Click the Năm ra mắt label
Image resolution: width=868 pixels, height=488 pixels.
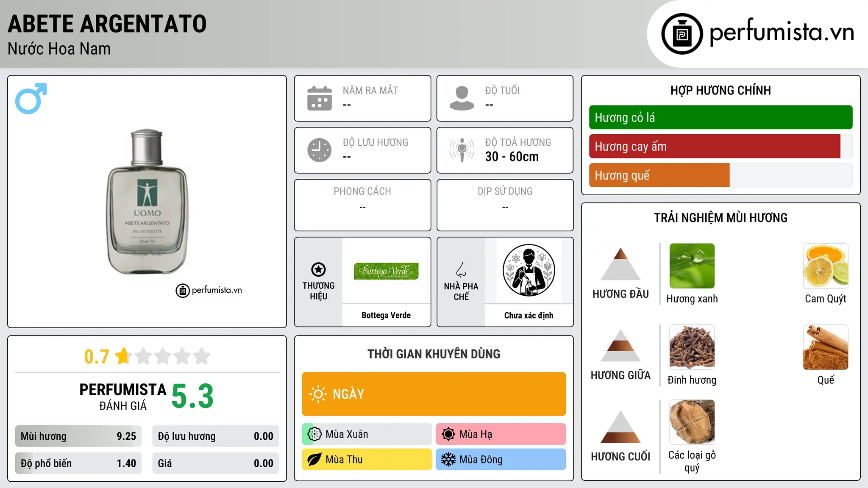[370, 90]
